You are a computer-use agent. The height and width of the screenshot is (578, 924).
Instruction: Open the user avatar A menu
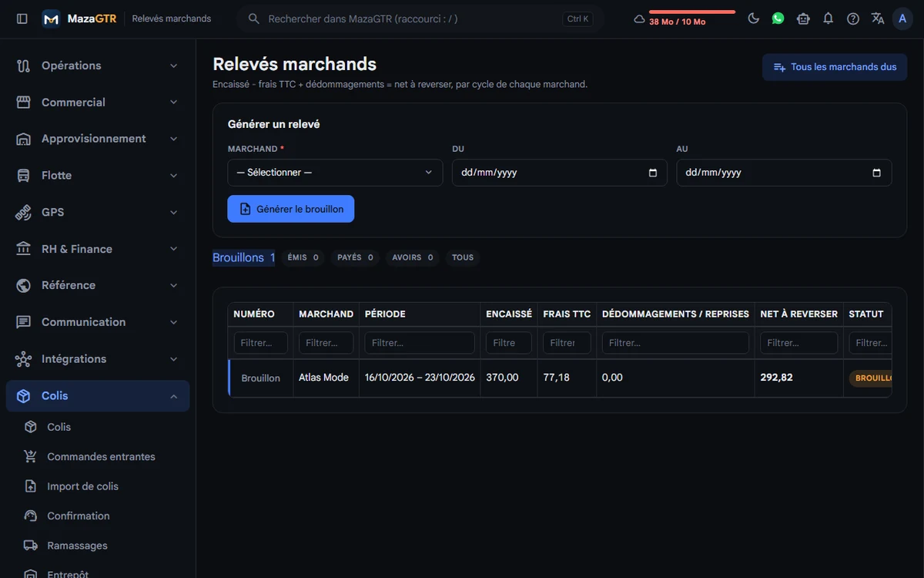(x=902, y=18)
